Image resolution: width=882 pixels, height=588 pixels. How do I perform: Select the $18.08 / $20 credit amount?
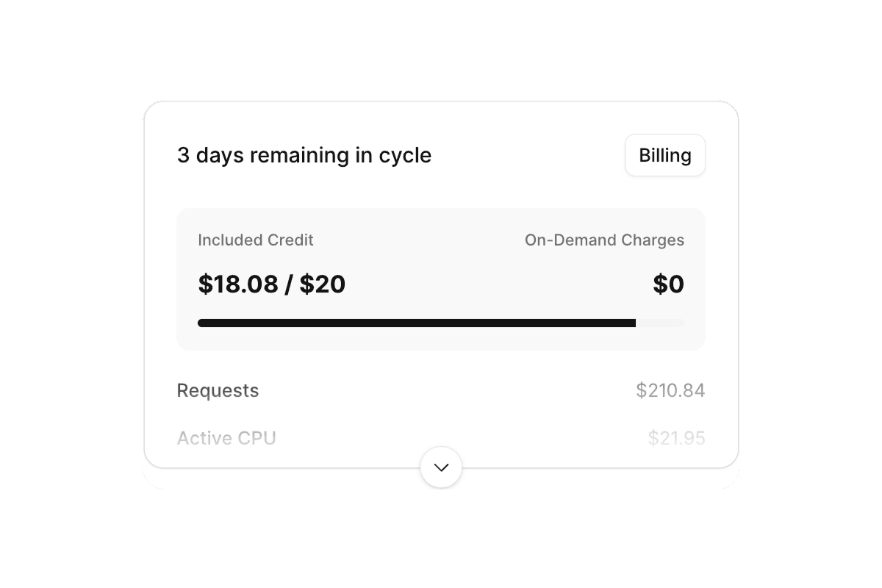pyautogui.click(x=271, y=284)
